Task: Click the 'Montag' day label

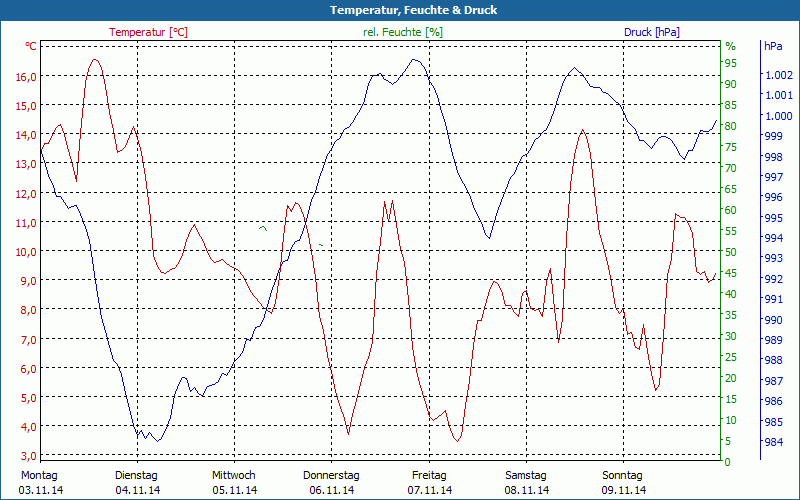Action: 40,476
